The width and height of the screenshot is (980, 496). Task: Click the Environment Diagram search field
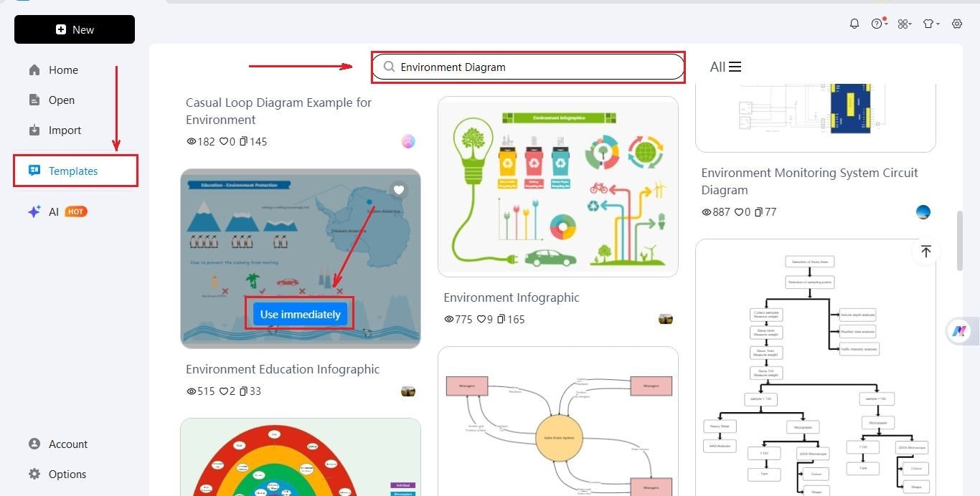pyautogui.click(x=528, y=67)
